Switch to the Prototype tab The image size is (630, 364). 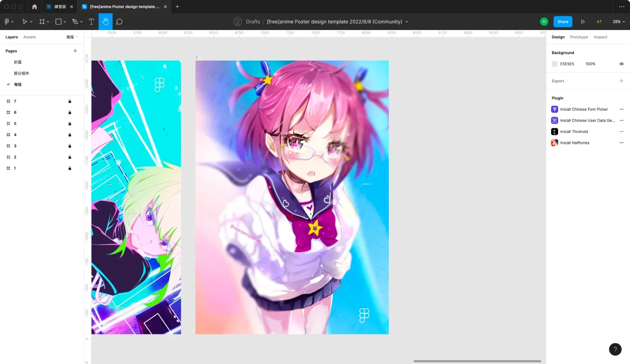click(x=579, y=37)
